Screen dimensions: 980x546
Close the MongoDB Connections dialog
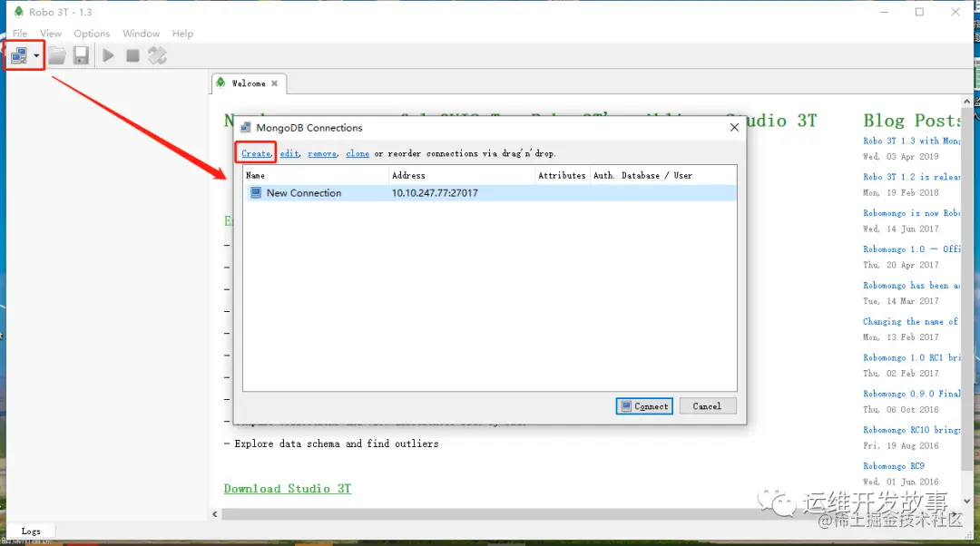[x=734, y=128]
